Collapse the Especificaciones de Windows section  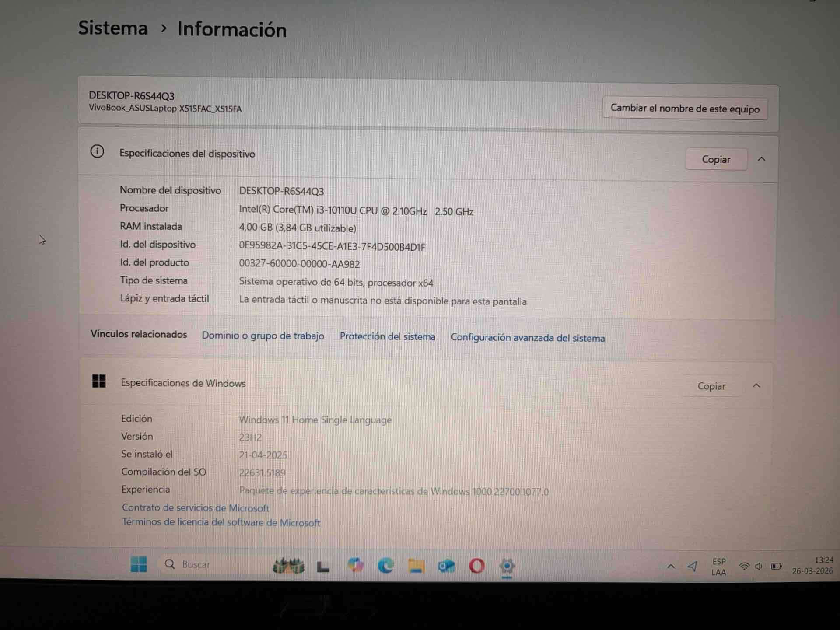pos(756,386)
